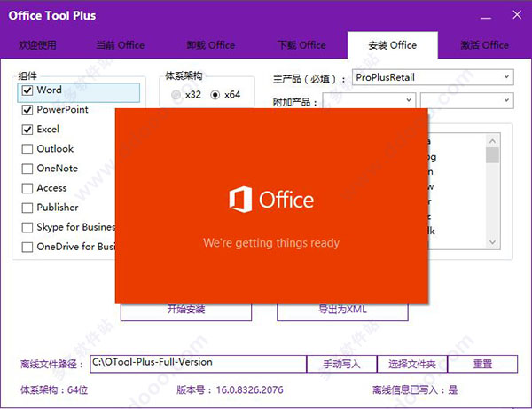Select the x64 architecture radio button
The height and width of the screenshot is (409, 532).
click(x=215, y=95)
